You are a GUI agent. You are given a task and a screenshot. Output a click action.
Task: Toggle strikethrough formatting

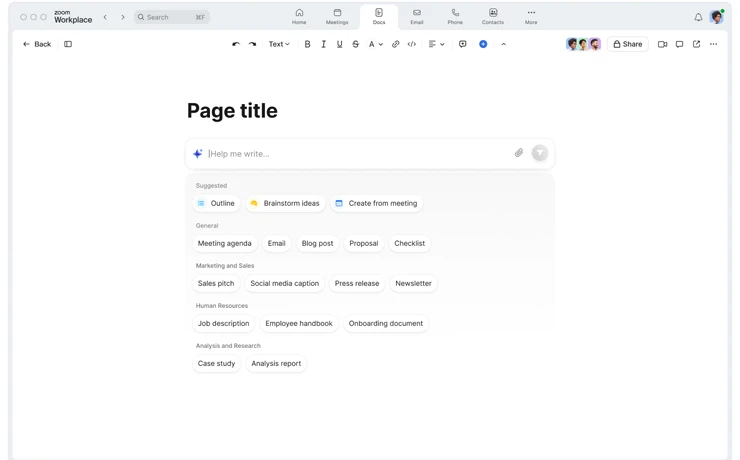[355, 44]
